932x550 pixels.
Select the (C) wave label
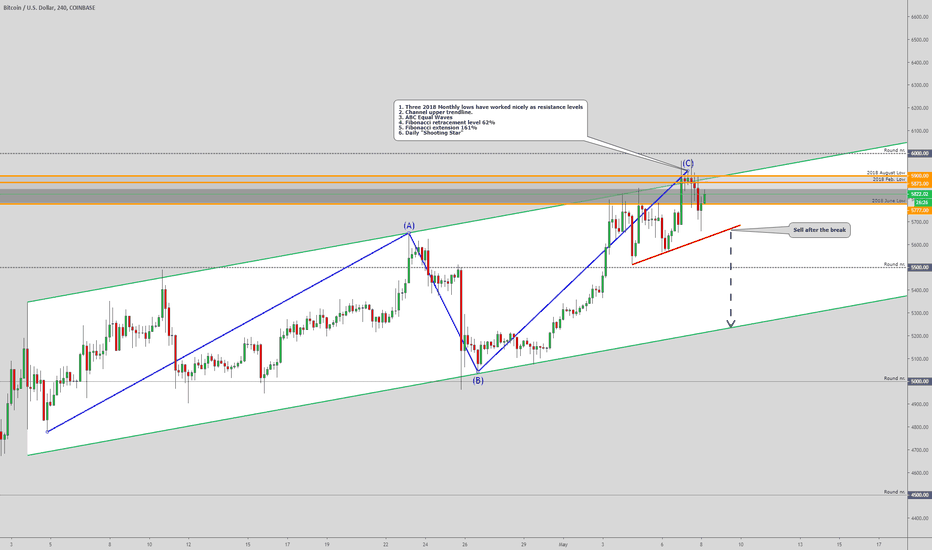point(688,163)
